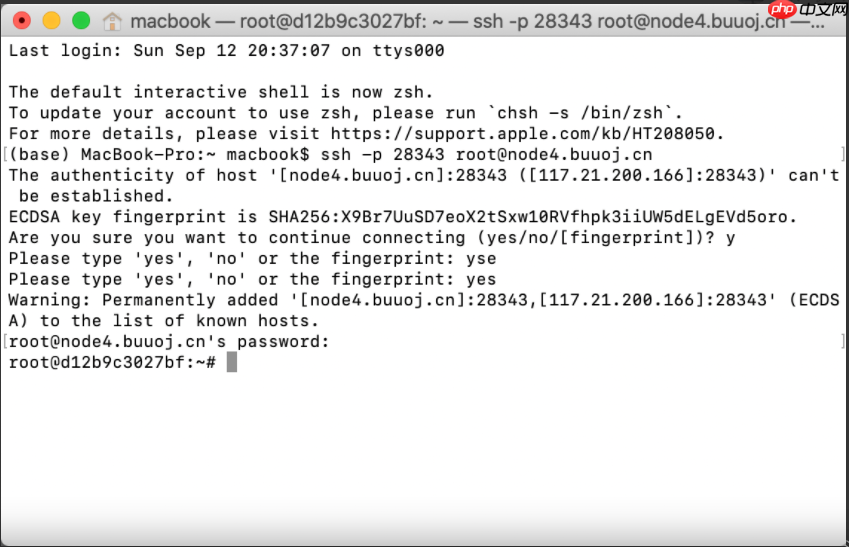Minimize the Terminal with the yellow button
The image size is (849, 547).
click(x=51, y=20)
